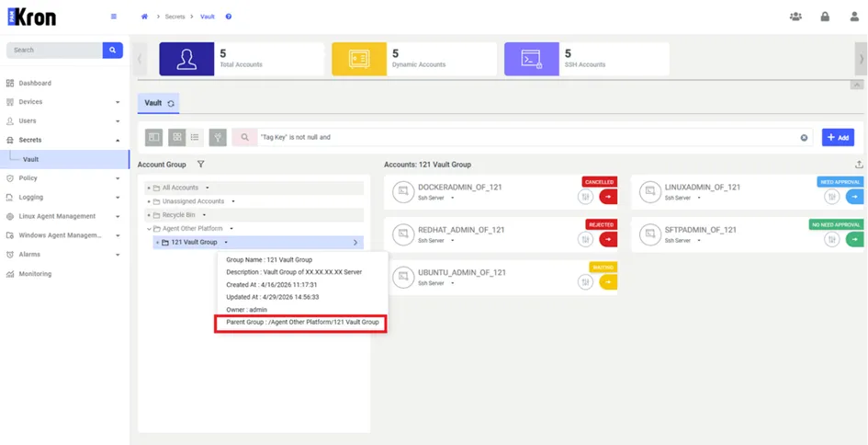Click the SSH Accounts card
The image size is (868, 445).
[587, 59]
